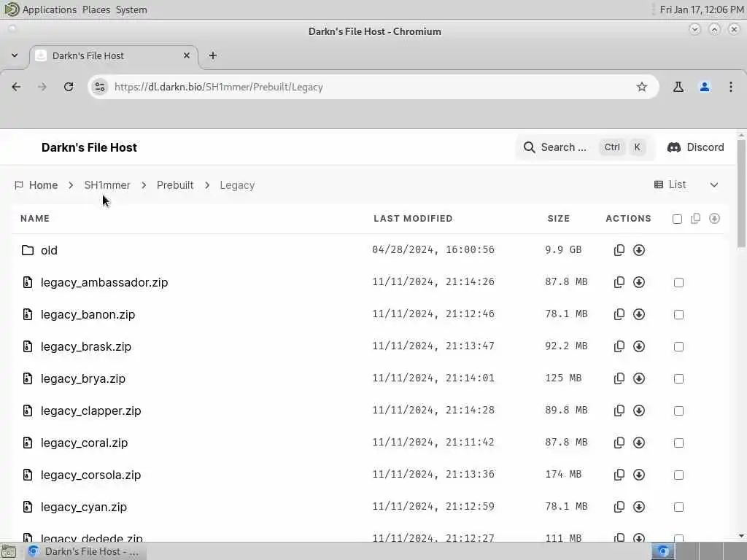
Task: Select legacy_corsola.zip checkbox
Action: 679,475
